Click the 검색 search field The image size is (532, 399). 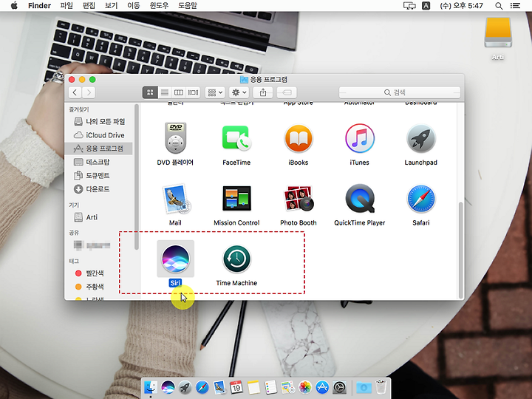pos(400,92)
